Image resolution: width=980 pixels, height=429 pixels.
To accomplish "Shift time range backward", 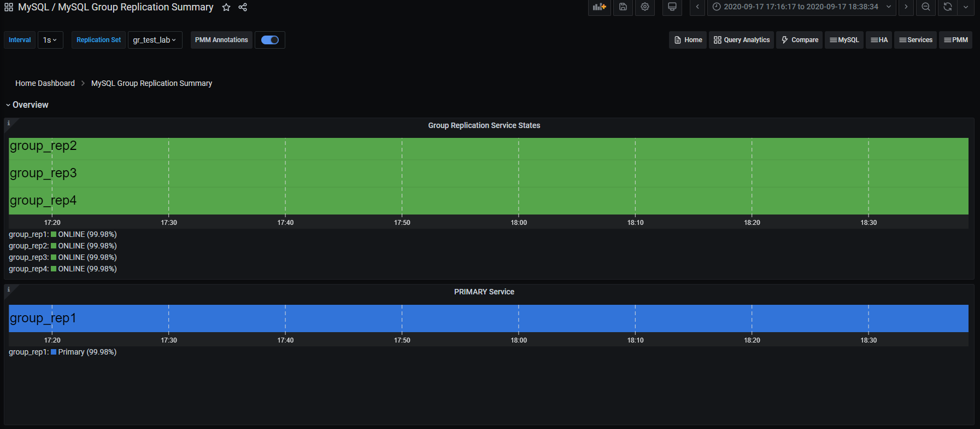I will click(697, 7).
